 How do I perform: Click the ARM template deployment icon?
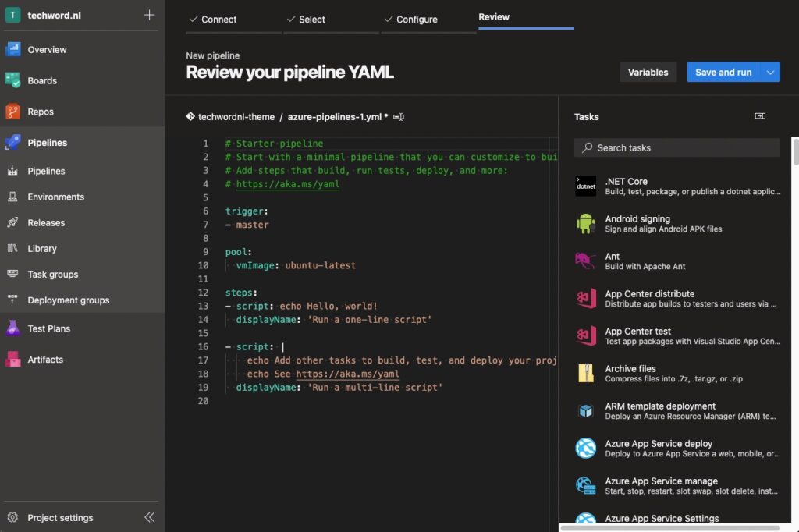point(585,411)
